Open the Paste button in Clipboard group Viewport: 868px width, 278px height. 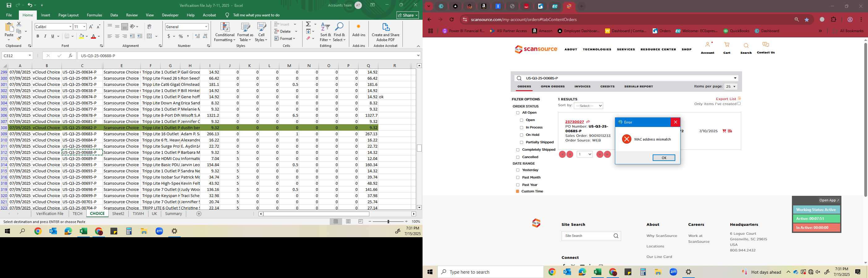9,31
